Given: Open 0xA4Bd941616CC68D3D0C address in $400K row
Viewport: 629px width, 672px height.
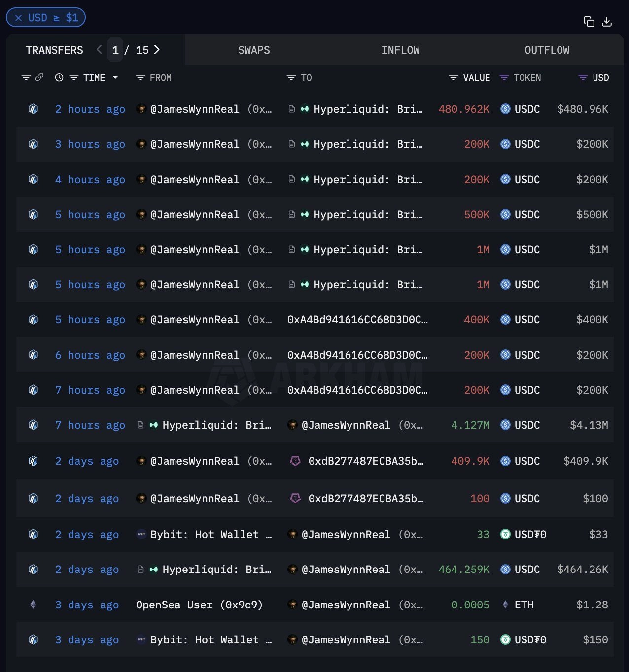Looking at the screenshot, I should 357,320.
